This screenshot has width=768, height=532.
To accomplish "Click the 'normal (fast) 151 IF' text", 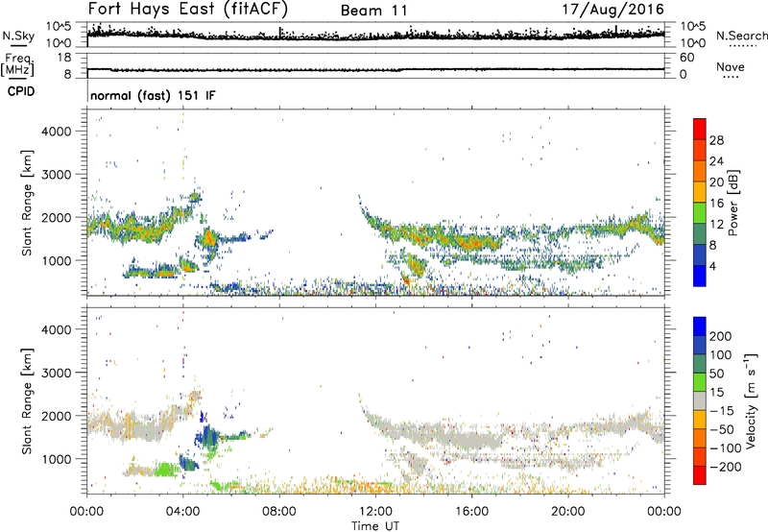I will point(153,95).
